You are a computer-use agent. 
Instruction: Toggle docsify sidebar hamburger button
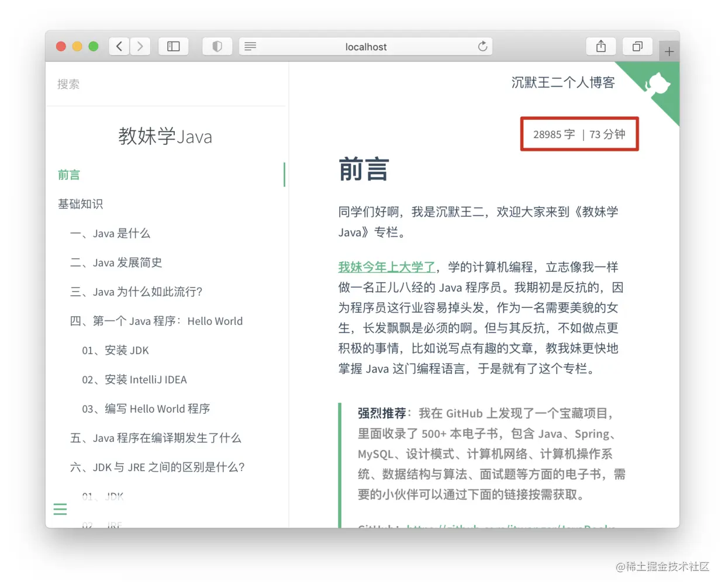(x=60, y=509)
